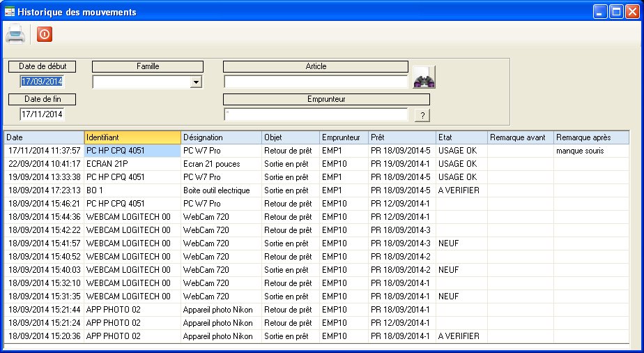Click the binoculars search icon
The image size is (644, 353).
click(x=424, y=77)
